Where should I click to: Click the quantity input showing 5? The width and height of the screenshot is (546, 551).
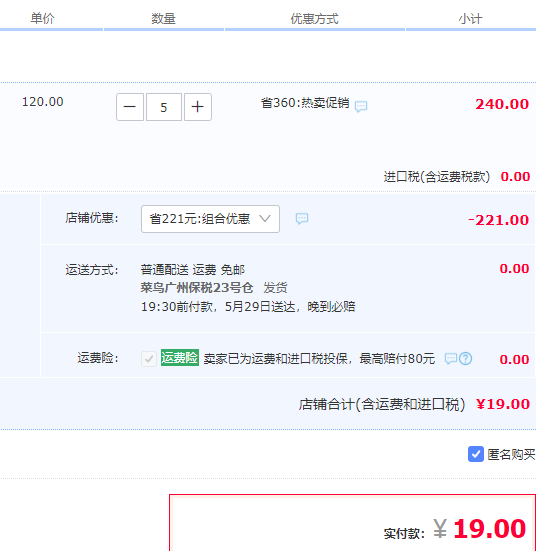click(x=164, y=107)
